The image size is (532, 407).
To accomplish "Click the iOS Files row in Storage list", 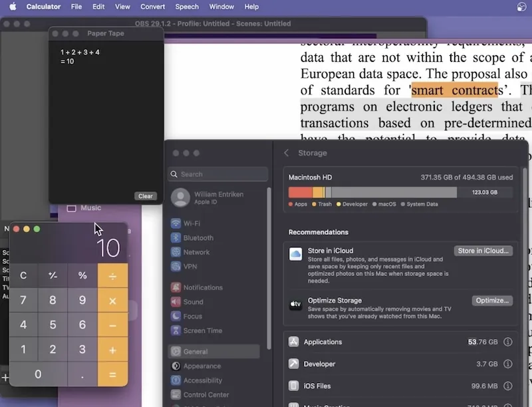I will tap(400, 386).
